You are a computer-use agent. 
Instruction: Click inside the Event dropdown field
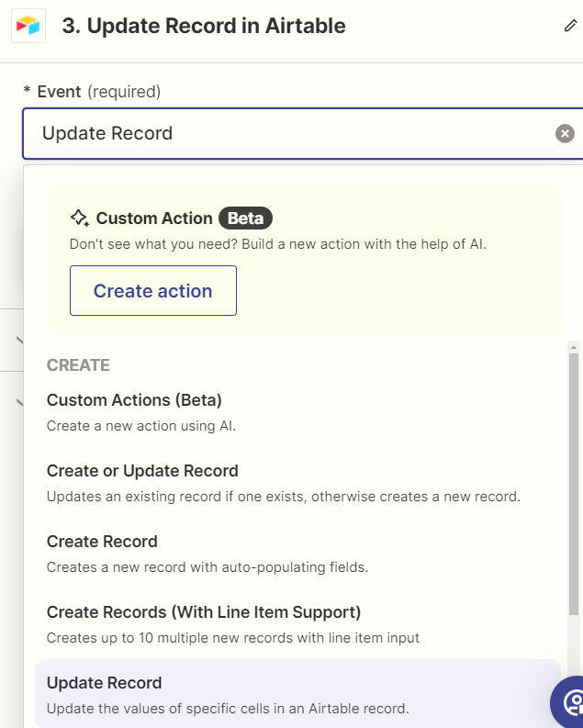[x=297, y=134]
